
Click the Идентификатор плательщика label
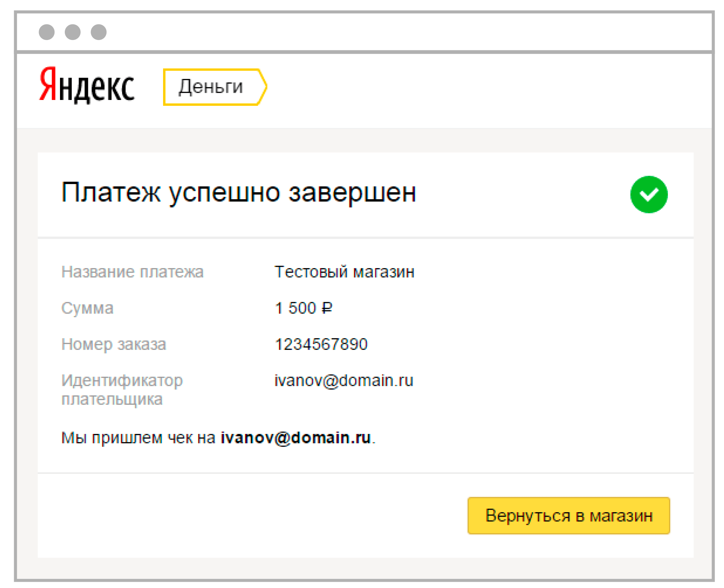122,390
